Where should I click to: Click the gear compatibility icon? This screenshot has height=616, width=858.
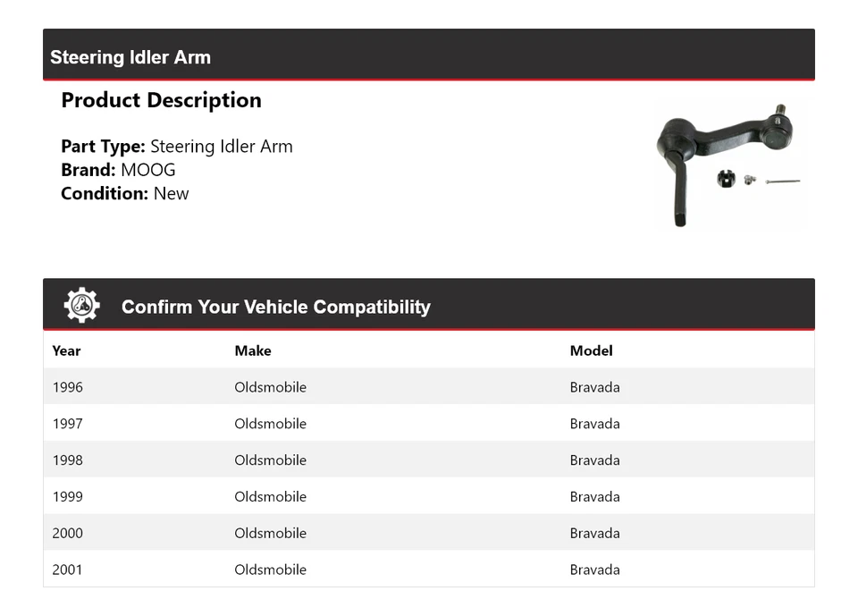coord(81,306)
